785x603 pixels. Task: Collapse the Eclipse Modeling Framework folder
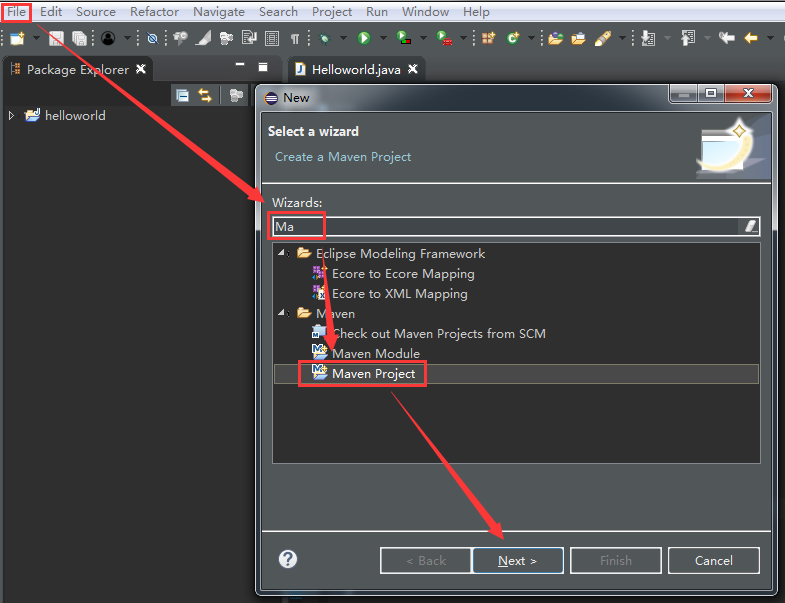283,253
